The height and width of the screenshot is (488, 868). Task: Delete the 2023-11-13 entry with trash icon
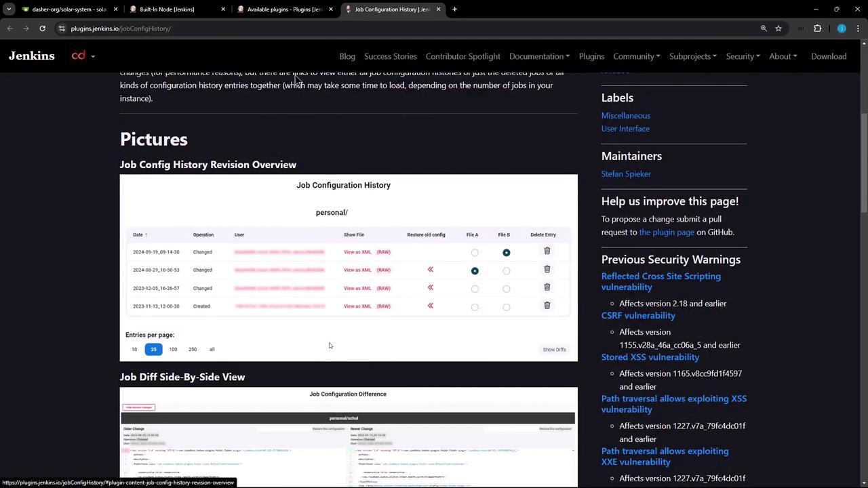point(547,306)
